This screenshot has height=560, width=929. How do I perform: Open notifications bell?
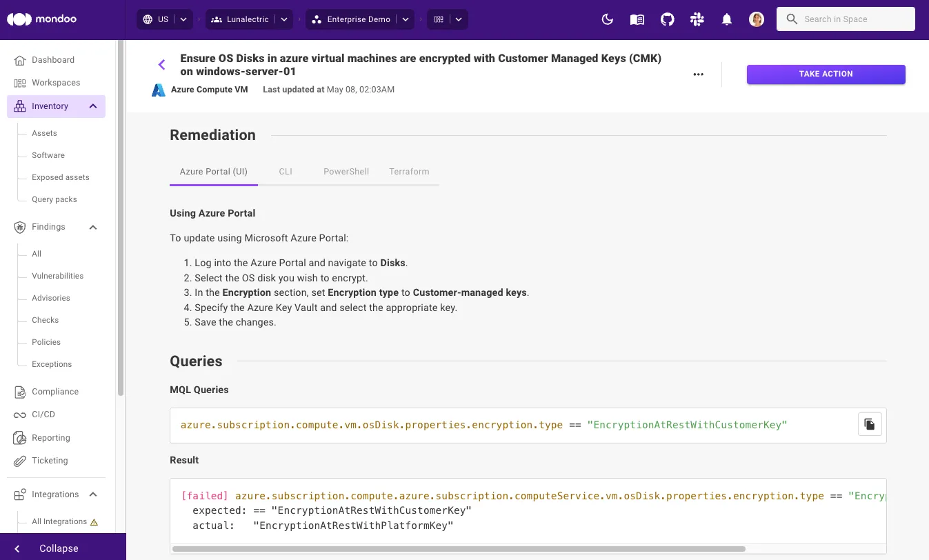point(726,19)
